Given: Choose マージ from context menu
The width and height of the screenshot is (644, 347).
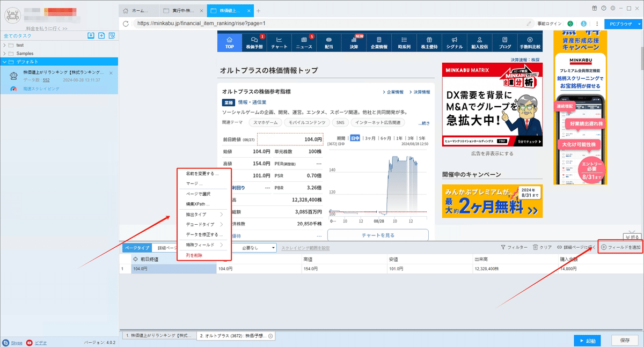Looking at the screenshot, I should click(x=194, y=183).
